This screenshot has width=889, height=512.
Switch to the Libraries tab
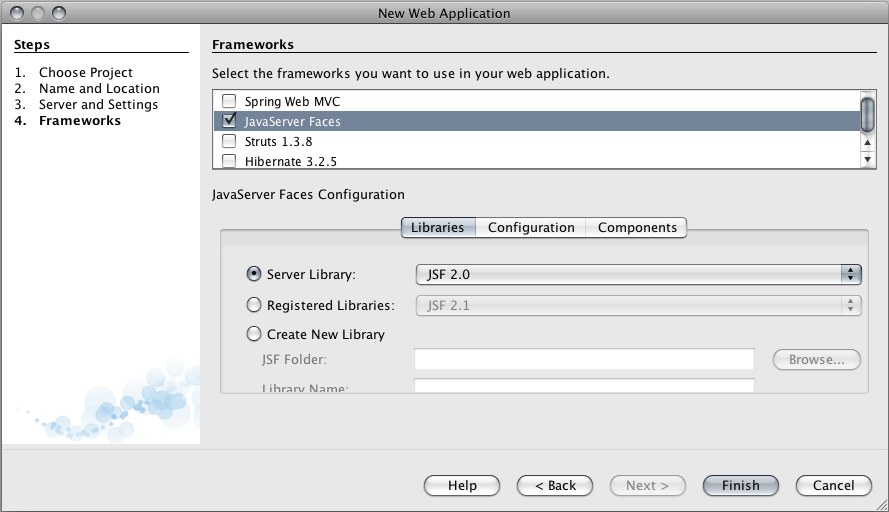coord(438,227)
